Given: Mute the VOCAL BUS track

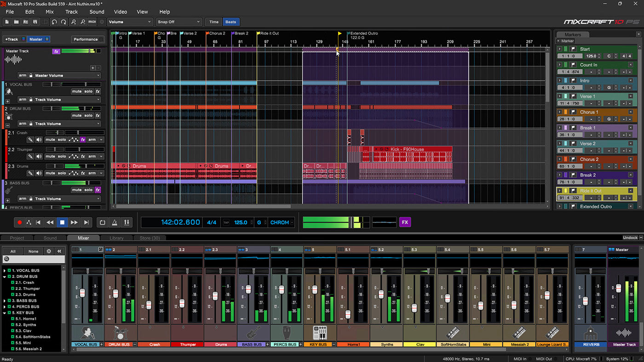Looking at the screenshot, I should click(76, 91).
